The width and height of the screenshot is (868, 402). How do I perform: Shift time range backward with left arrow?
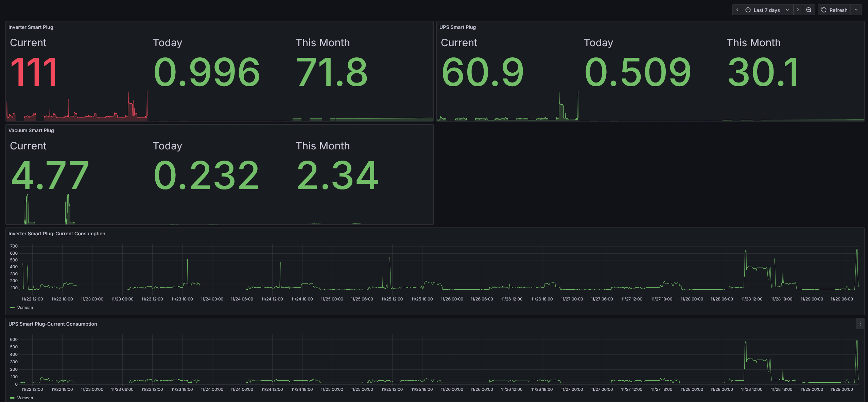[737, 10]
